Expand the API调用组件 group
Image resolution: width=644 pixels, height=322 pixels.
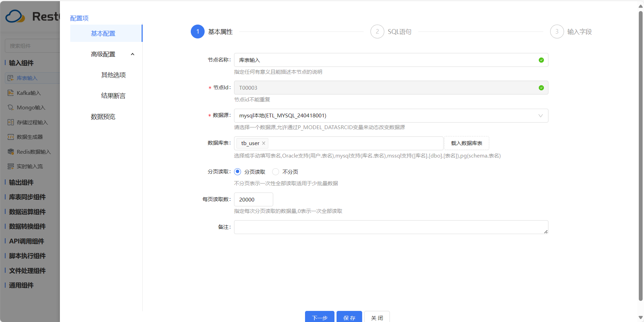click(x=26, y=241)
